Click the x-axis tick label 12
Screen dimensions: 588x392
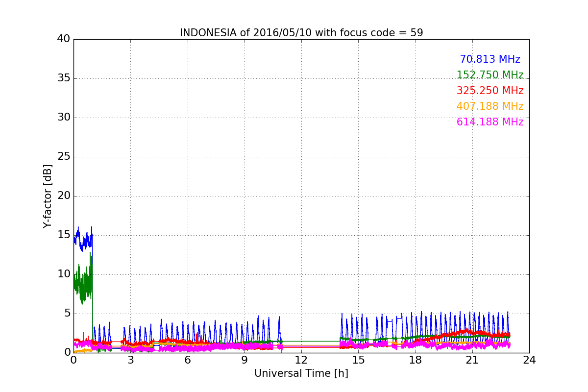301,360
